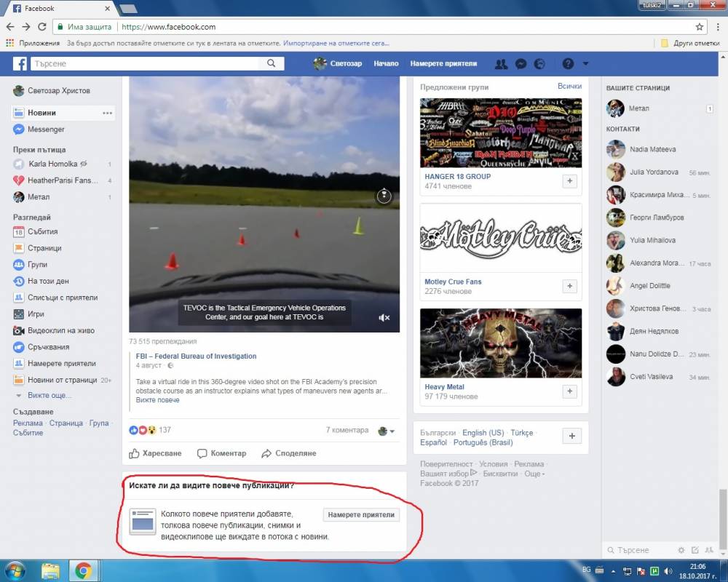Open the Светозар profile in the top bar
Screen dimensions: 728x582
338,63
